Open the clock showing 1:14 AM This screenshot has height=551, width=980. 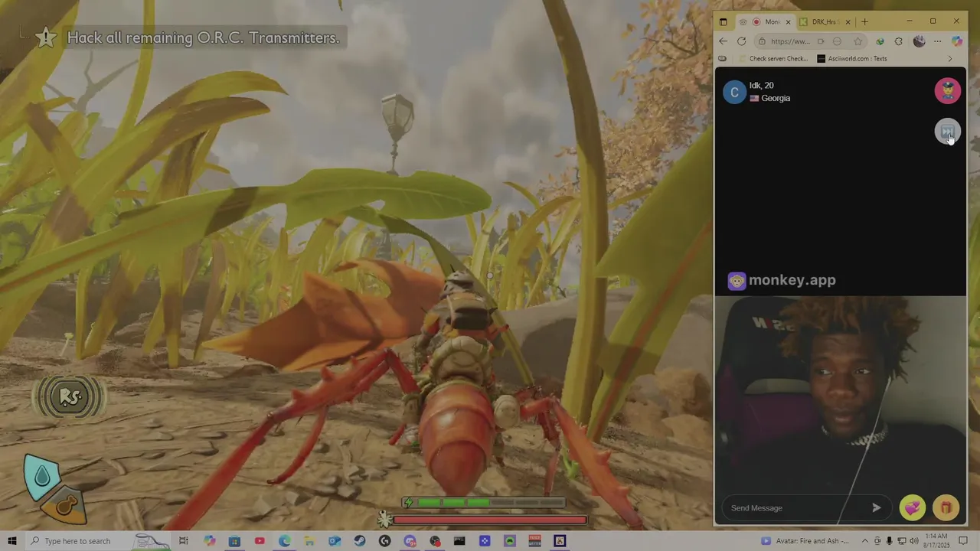[937, 541]
